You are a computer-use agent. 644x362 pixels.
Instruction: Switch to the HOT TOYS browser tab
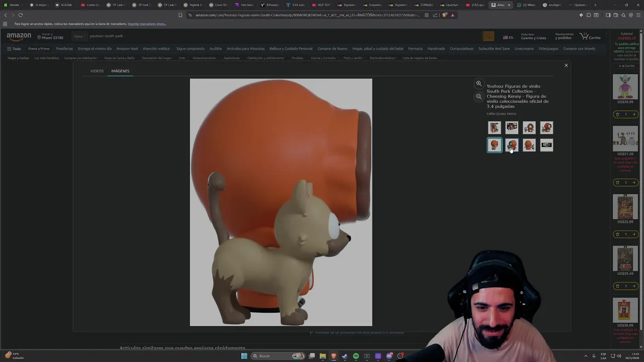321,5
